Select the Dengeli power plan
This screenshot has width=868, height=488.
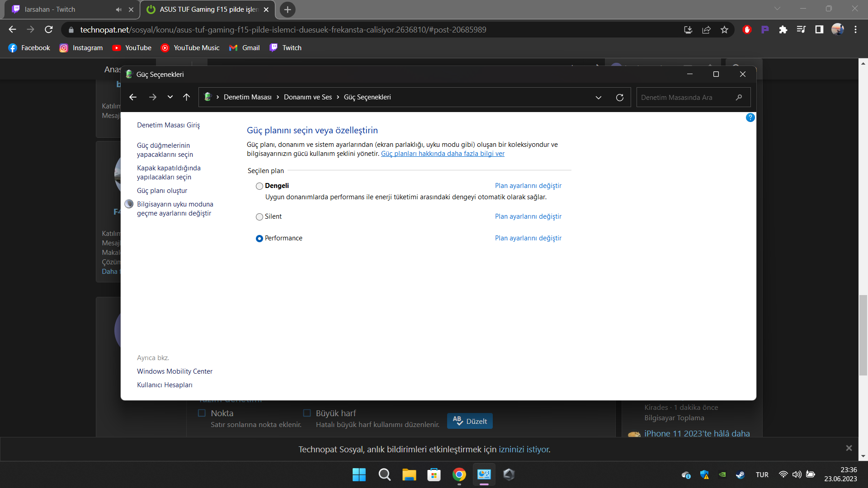[259, 186]
